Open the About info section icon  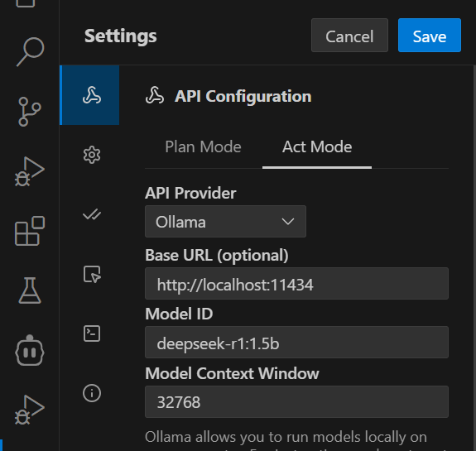pyautogui.click(x=92, y=393)
